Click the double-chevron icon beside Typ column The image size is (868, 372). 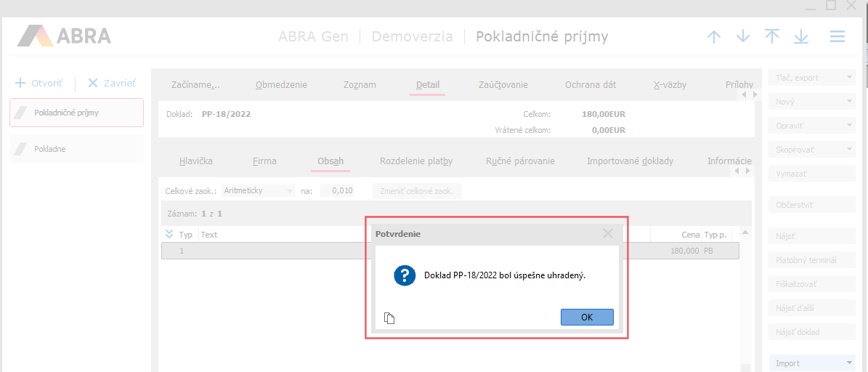(x=169, y=234)
